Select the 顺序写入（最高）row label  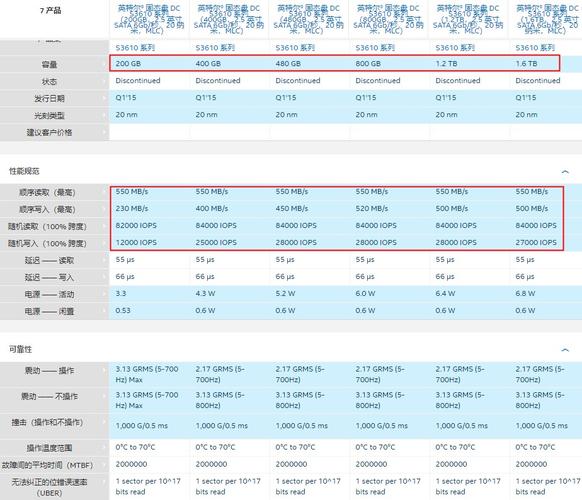[47, 210]
